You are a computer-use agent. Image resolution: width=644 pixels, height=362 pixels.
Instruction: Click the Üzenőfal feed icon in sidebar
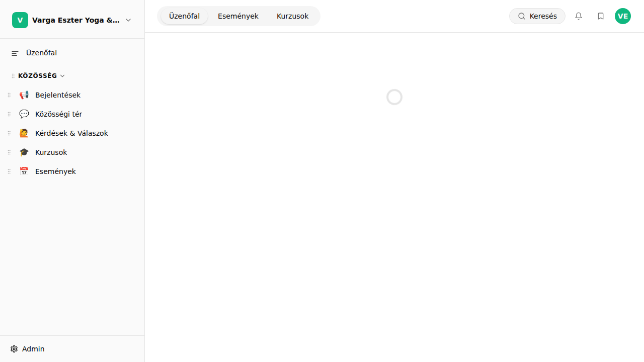point(15,53)
